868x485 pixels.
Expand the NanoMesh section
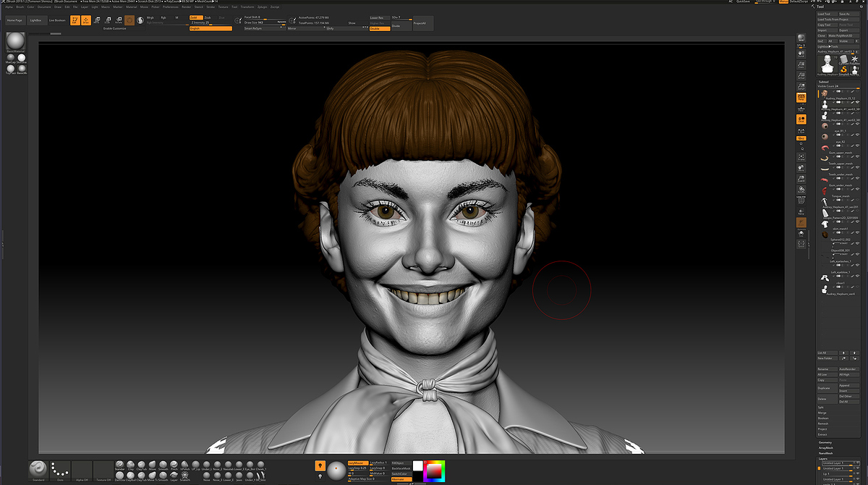[826, 453]
